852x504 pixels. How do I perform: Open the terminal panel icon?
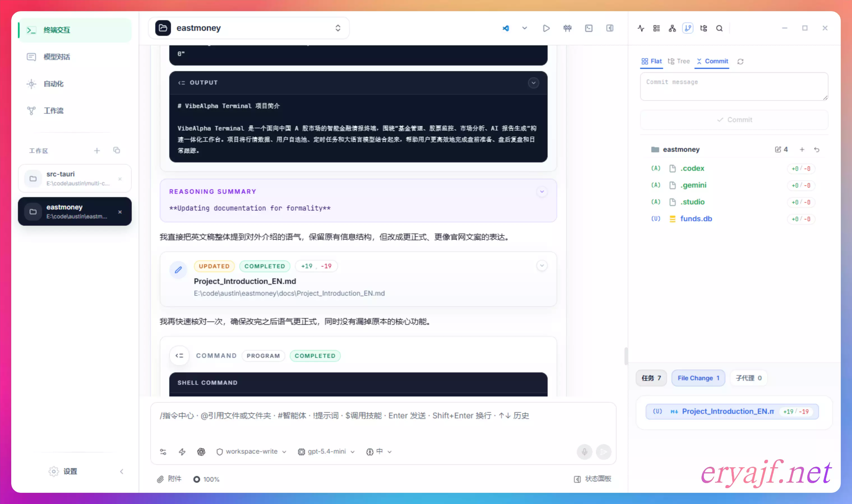pos(589,28)
